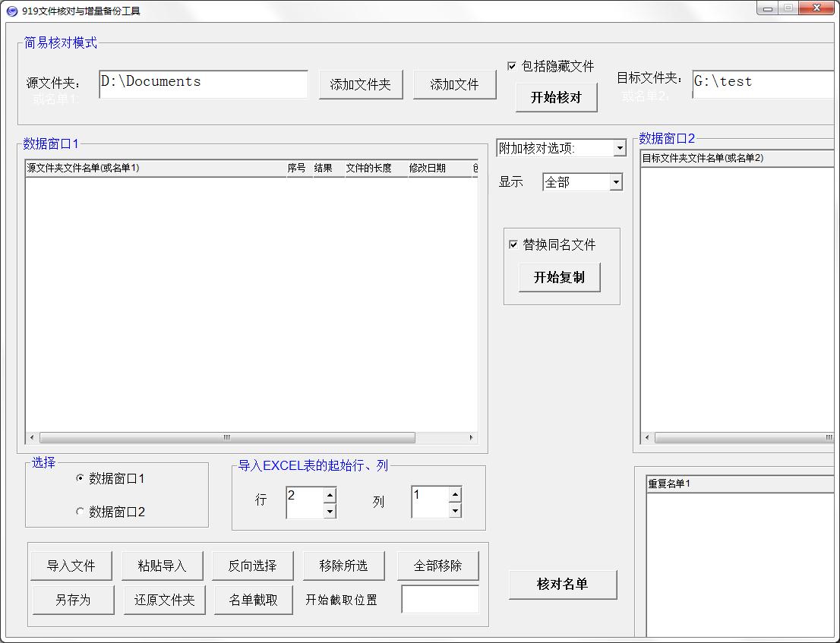Increase the 列 column spinner value

pyautogui.click(x=455, y=495)
